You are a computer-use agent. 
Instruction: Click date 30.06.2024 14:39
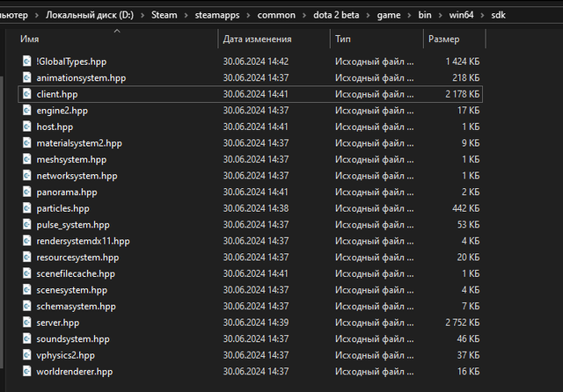pyautogui.click(x=256, y=323)
